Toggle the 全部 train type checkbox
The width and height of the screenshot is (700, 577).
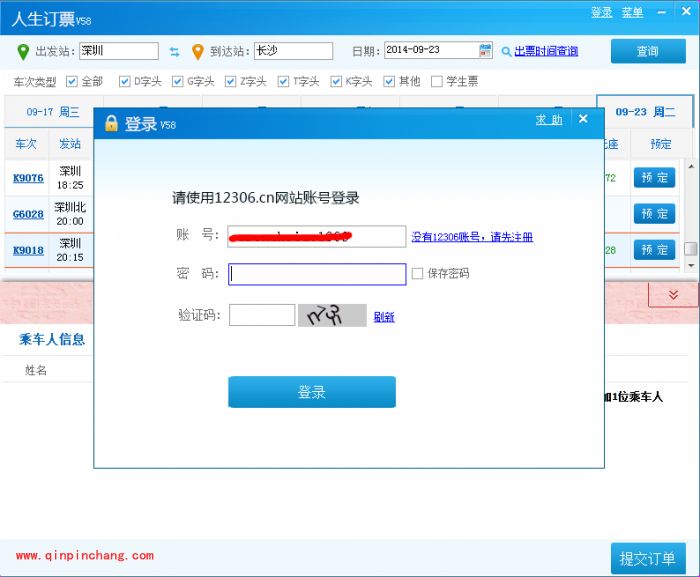click(71, 81)
